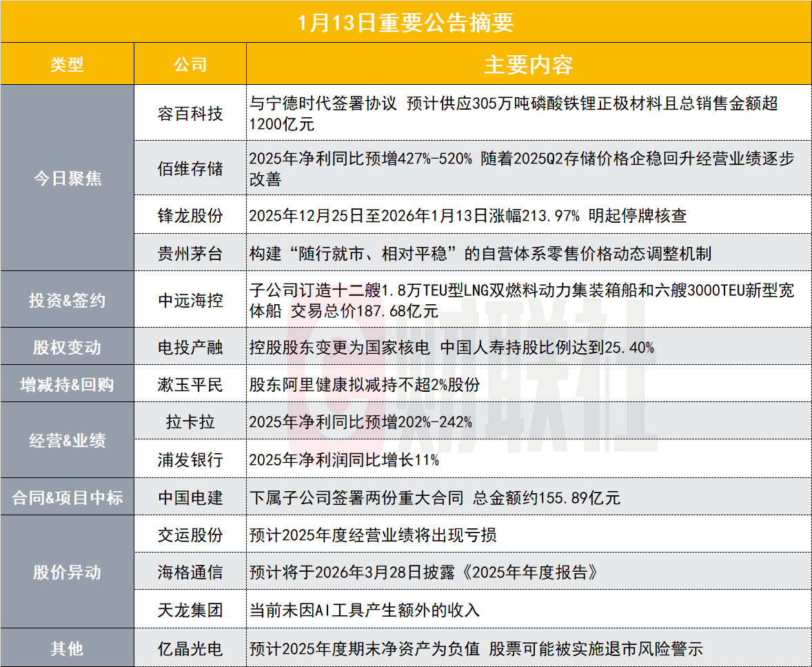The width and height of the screenshot is (812, 667).
Task: Select the "合同&项目中标" category cell
Action: point(68,497)
